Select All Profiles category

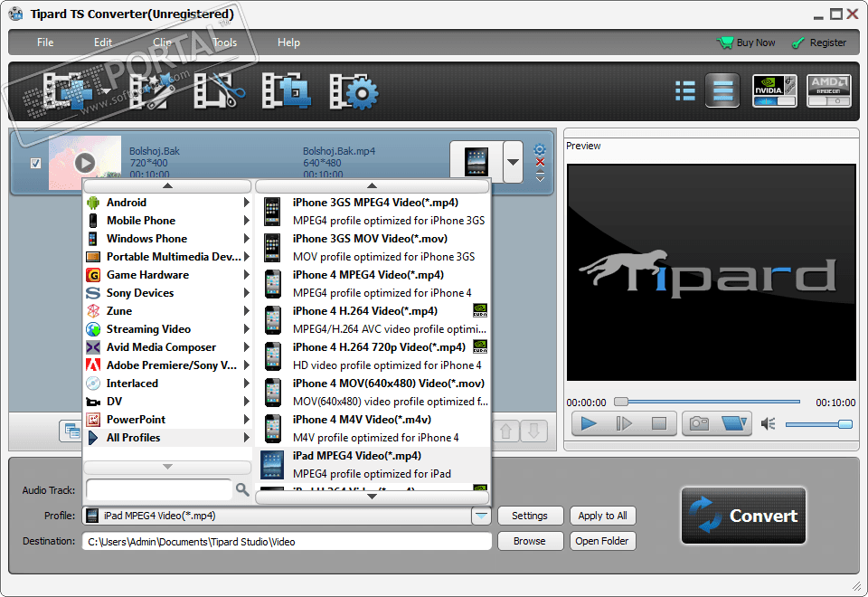[168, 438]
